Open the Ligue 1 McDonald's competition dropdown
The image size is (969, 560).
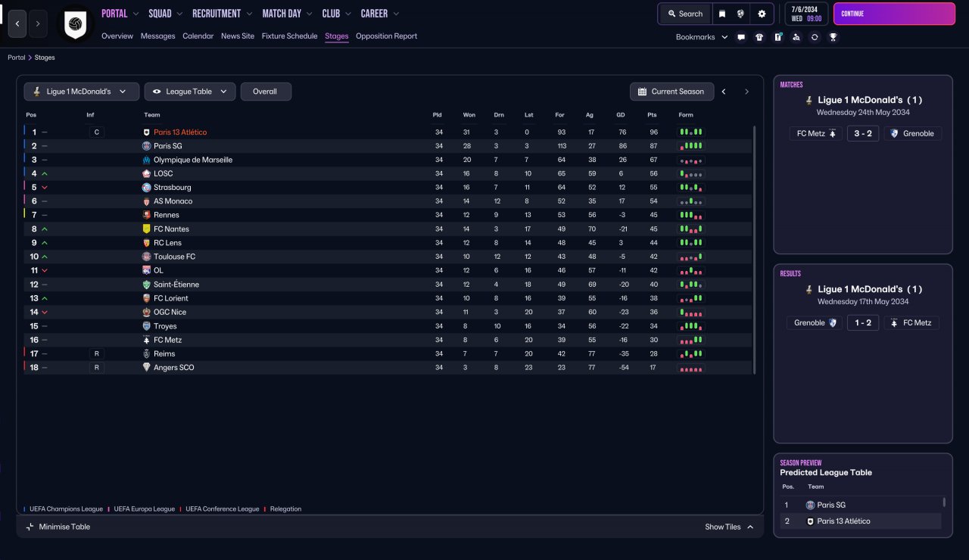[x=82, y=92]
